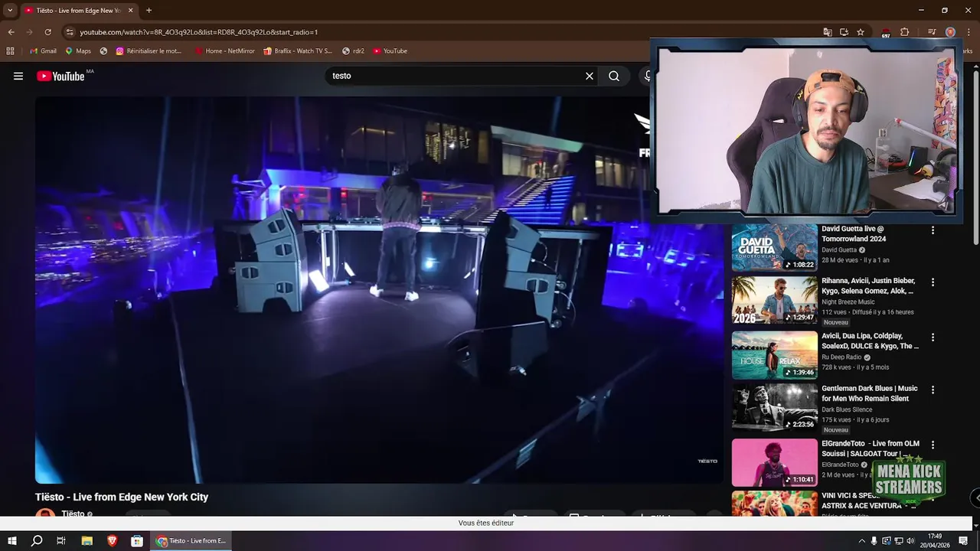Open the Tiësto channel avatar
This screenshot has width=980, height=551.
pyautogui.click(x=46, y=513)
